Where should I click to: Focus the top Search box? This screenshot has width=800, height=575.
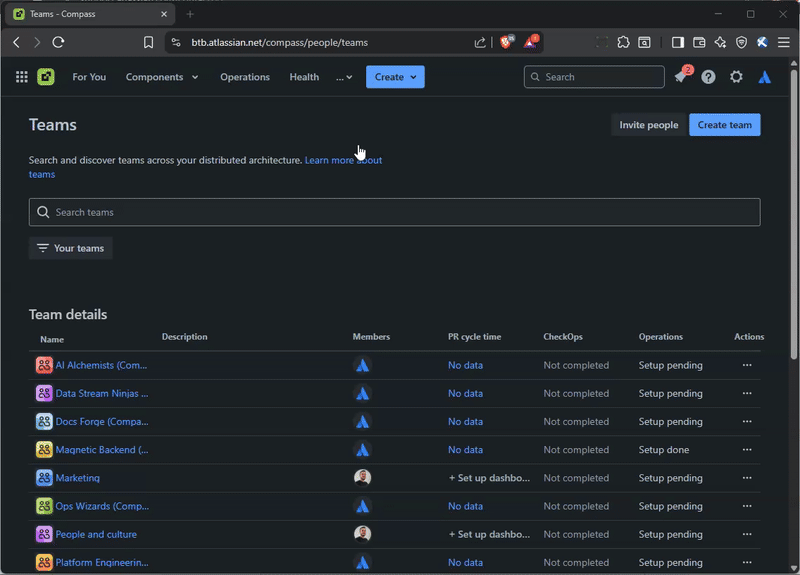pyautogui.click(x=594, y=77)
